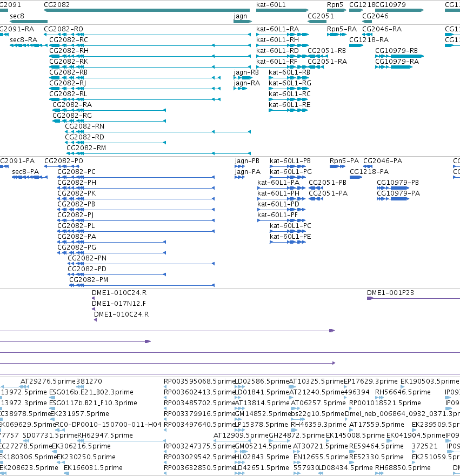
Task: Click the jagn-RA transcript
Action: 240,89
